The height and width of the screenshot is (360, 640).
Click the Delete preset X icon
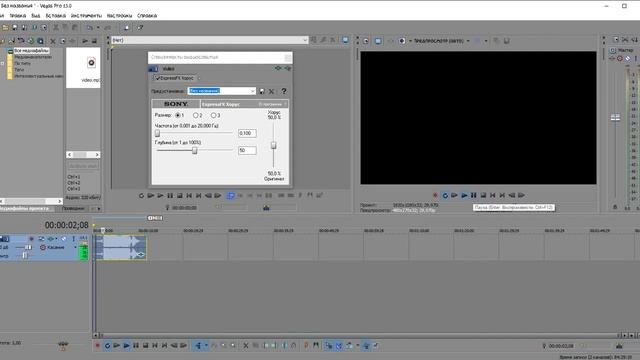[271, 91]
